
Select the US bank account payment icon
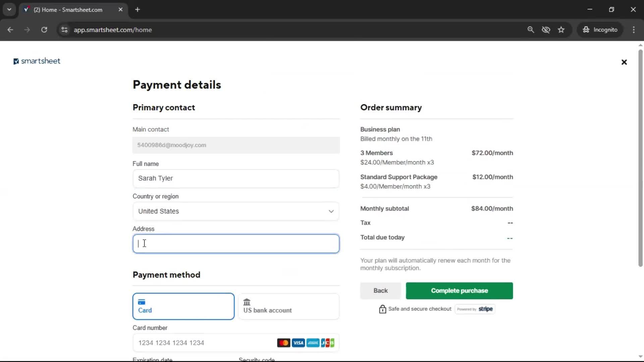247,301
